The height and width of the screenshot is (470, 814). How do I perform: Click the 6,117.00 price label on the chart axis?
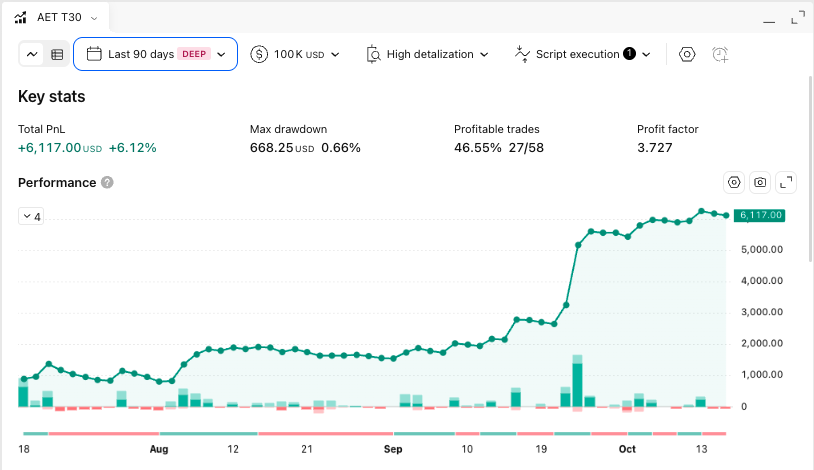(759, 215)
